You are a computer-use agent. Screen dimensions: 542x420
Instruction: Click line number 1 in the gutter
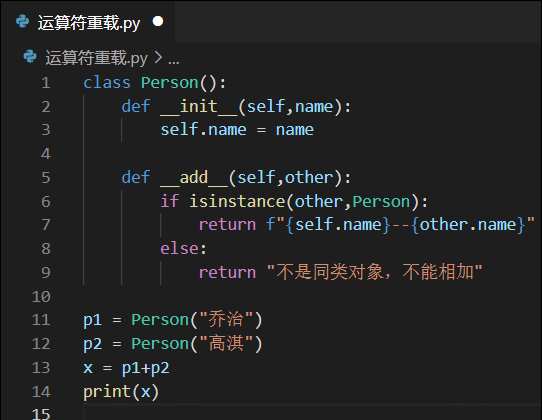click(46, 83)
